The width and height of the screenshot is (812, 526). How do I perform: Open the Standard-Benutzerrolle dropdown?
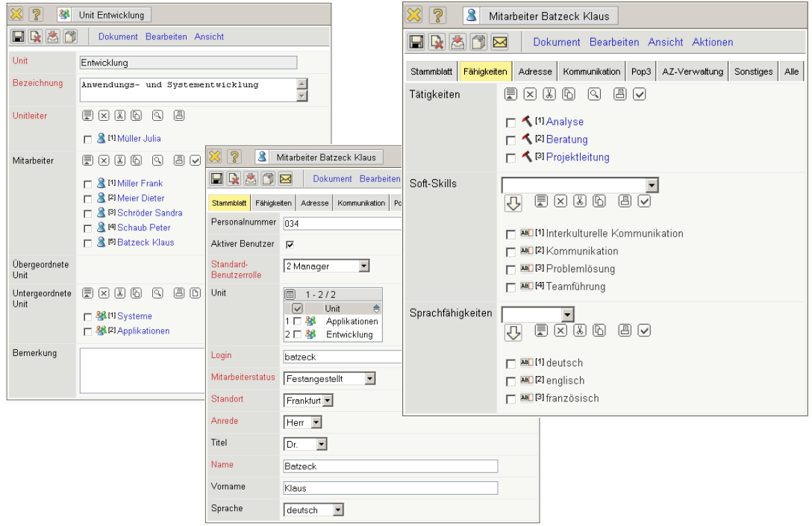point(363,266)
